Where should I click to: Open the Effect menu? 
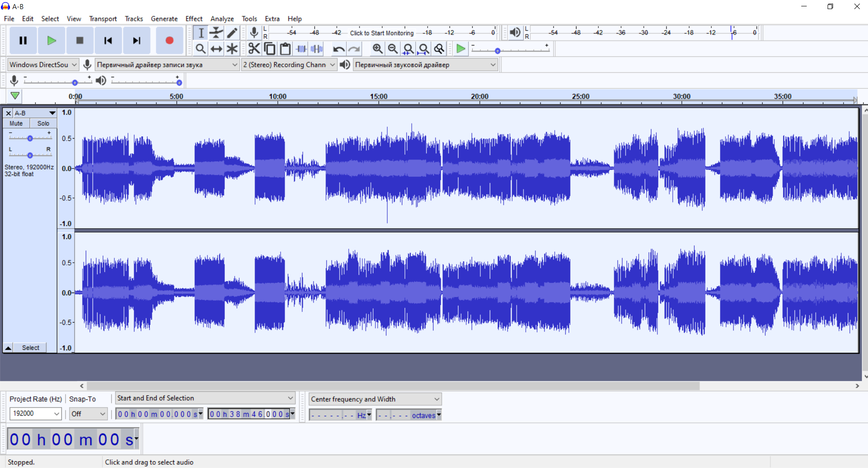[x=194, y=19]
